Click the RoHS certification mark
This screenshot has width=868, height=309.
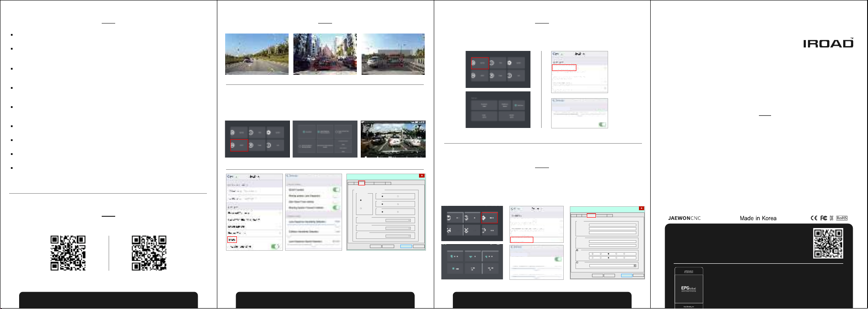click(842, 218)
